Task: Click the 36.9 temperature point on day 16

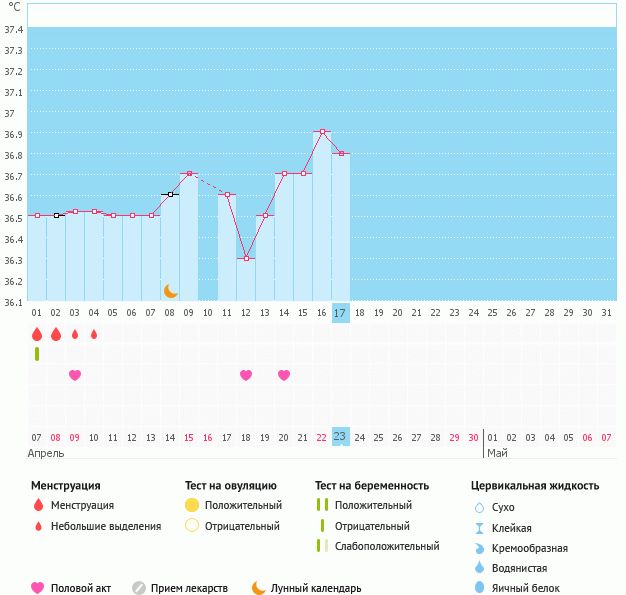Action: (x=322, y=132)
